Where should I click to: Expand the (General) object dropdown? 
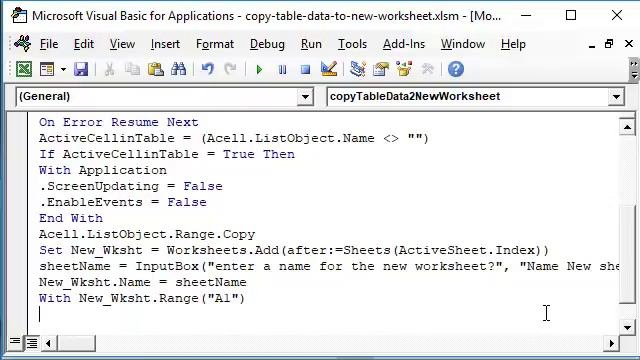[x=305, y=97]
